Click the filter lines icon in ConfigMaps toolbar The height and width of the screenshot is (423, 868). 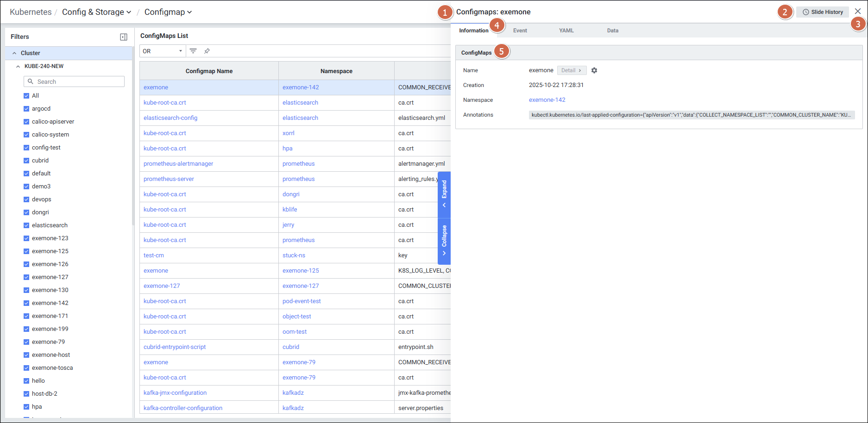[x=193, y=51]
